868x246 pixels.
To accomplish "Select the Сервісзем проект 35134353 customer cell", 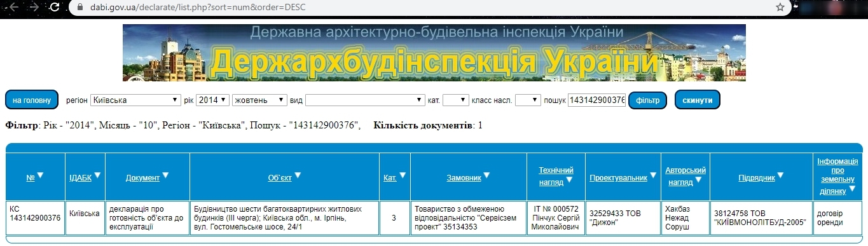I will coord(468,217).
